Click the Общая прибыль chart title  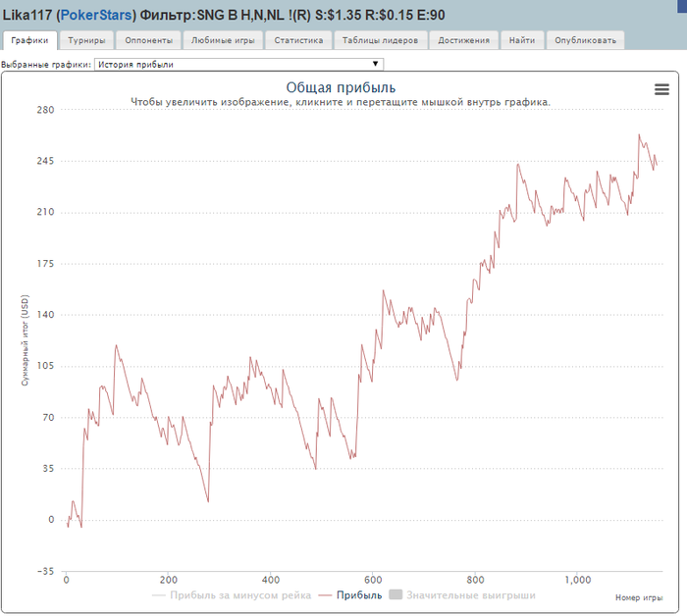point(341,87)
